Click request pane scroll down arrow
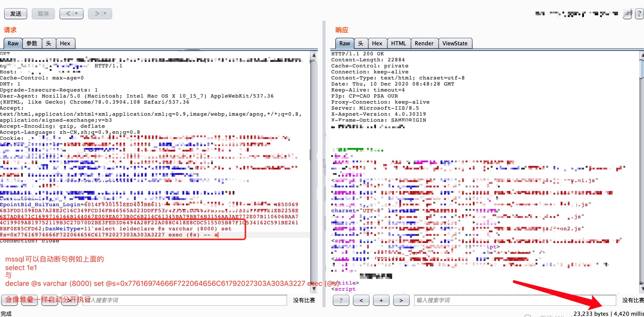Image resolution: width=644 pixels, height=317 pixels. coord(314,289)
